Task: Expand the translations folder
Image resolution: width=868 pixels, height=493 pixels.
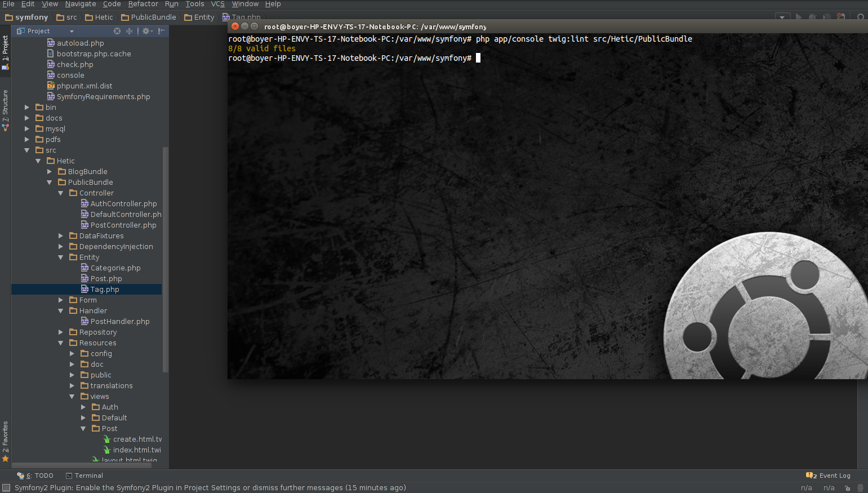Action: [x=72, y=385]
